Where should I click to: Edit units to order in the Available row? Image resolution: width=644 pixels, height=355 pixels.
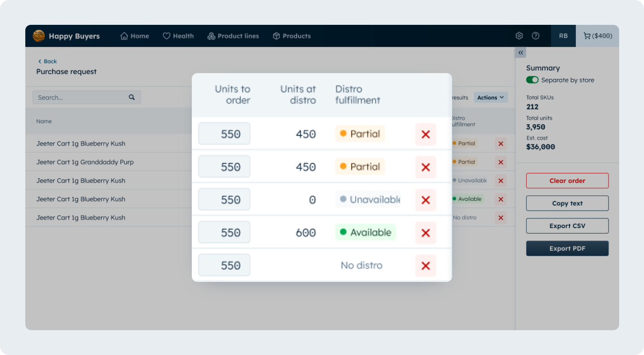pyautogui.click(x=224, y=232)
